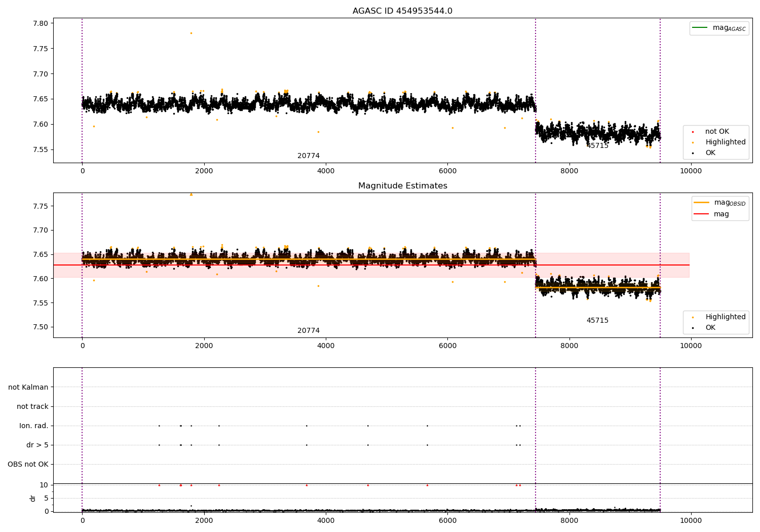This screenshot has height=532, width=760.
Task: Click the 'Ion. rad.' row label
Action: pos(34,426)
